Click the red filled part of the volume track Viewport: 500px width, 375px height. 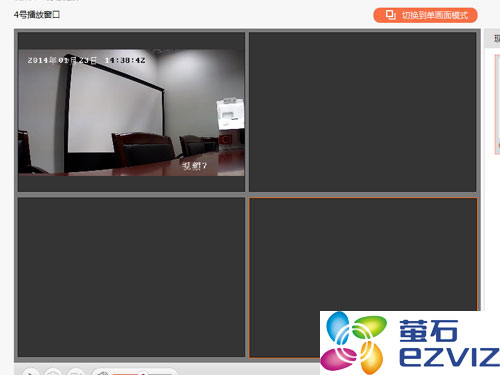pos(126,374)
